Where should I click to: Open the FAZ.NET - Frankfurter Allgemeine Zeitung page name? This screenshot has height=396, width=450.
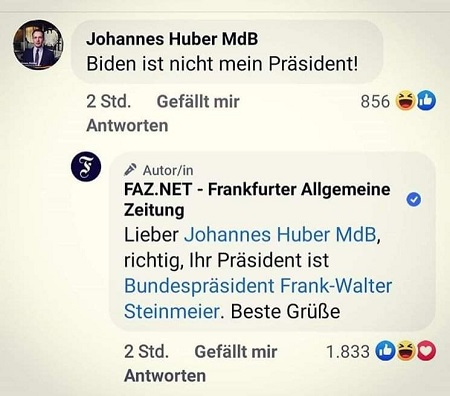(257, 199)
